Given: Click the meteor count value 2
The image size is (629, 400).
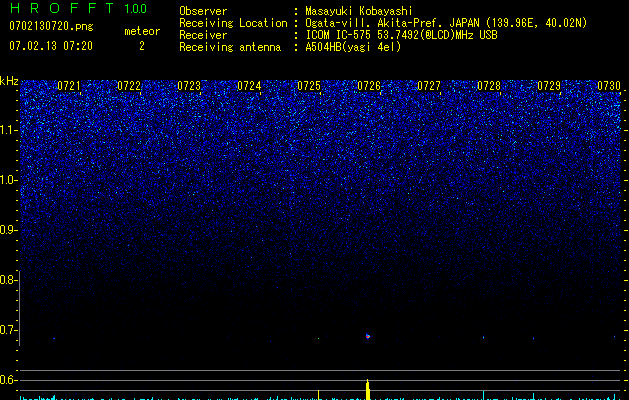Looking at the screenshot, I should (x=142, y=46).
